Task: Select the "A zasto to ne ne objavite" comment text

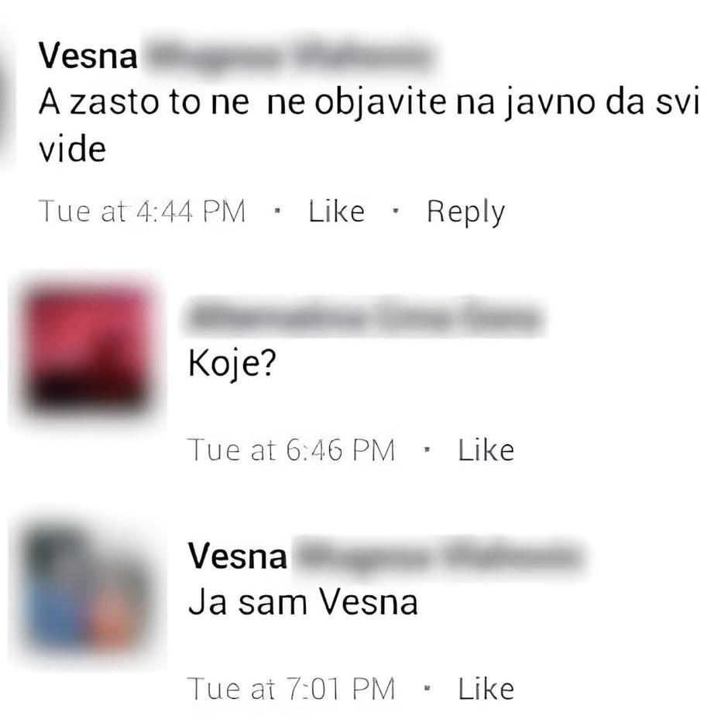Action: [x=369, y=126]
